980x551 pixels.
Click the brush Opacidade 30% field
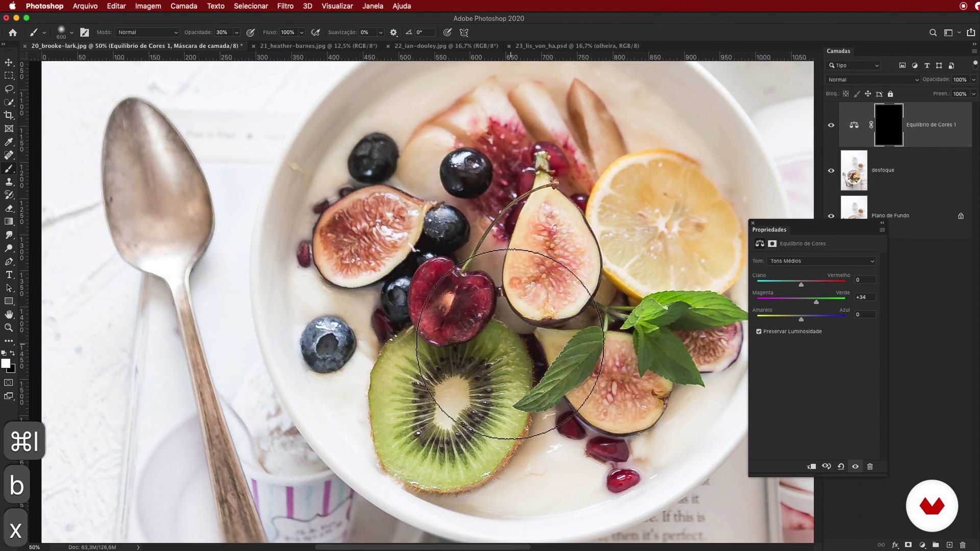223,32
